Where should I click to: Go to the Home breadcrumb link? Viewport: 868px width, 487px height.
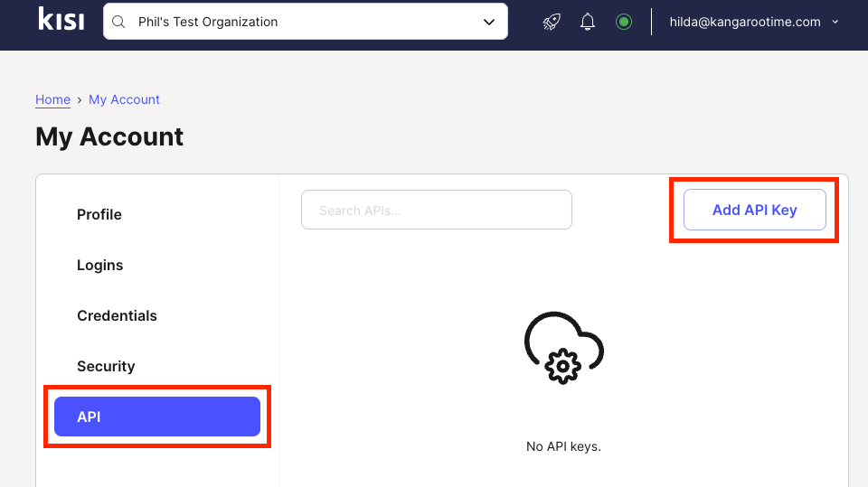[52, 99]
